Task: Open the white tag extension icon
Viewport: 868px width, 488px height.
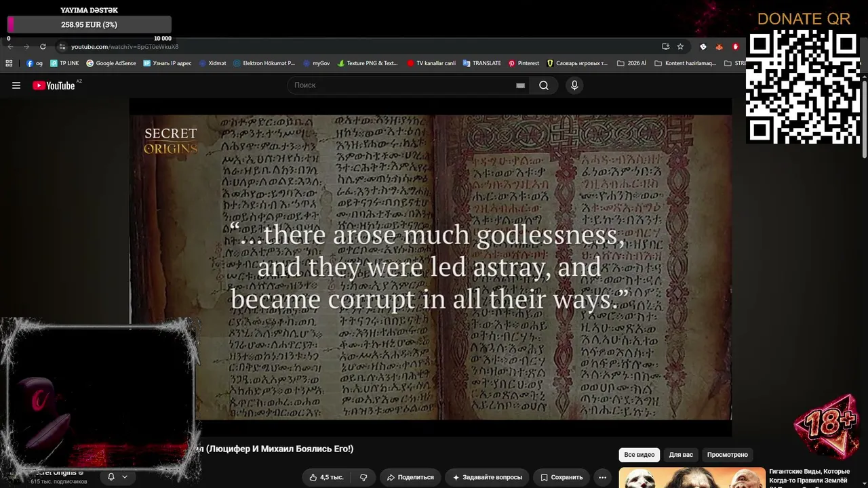Action: click(x=703, y=47)
